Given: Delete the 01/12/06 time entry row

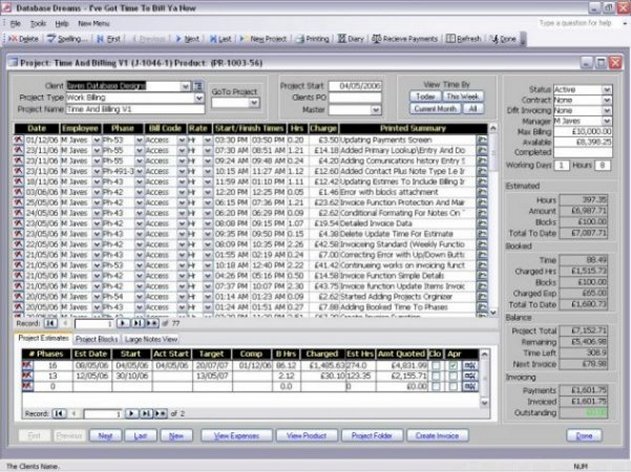Looking at the screenshot, I should coord(19,140).
